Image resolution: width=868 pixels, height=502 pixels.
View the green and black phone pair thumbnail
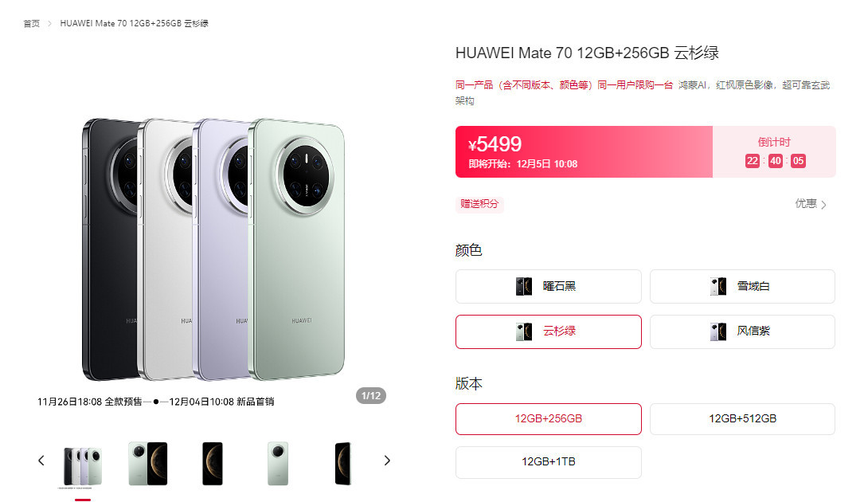point(147,464)
